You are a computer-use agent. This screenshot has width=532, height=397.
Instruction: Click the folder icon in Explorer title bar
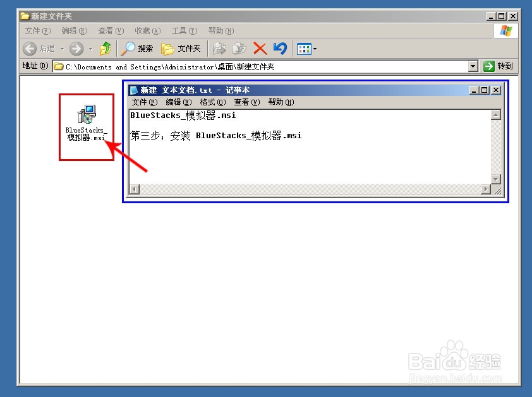coord(25,16)
